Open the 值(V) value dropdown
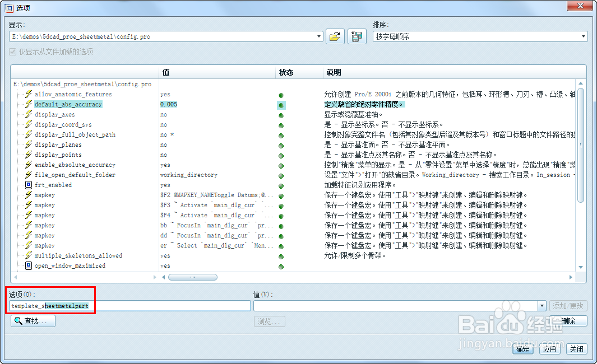This screenshot has height=364, width=597. tap(541, 305)
